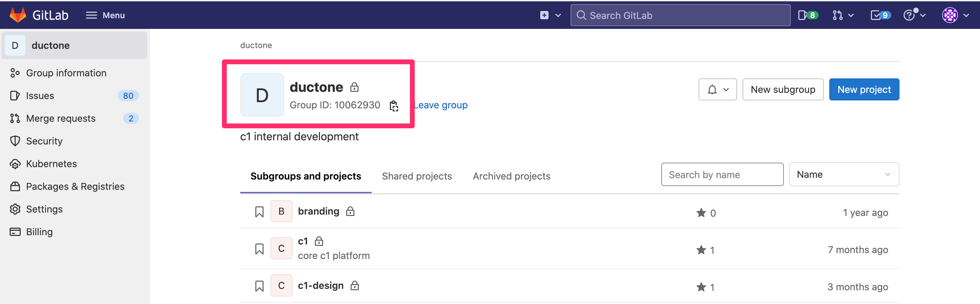Open Billing from the sidebar
This screenshot has height=304, width=980.
coord(39,232)
